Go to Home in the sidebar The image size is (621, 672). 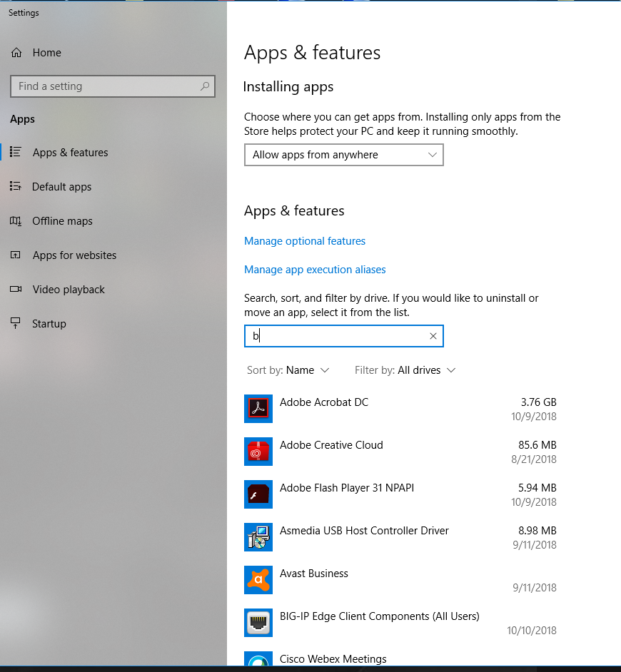click(46, 53)
